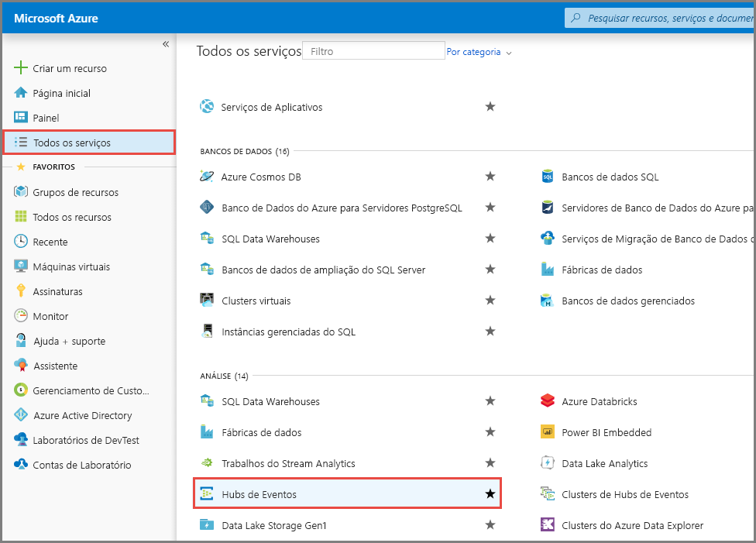Unfavorite Hubs de Eventos via its star
Image resolution: width=756 pixels, height=543 pixels.
[490, 493]
